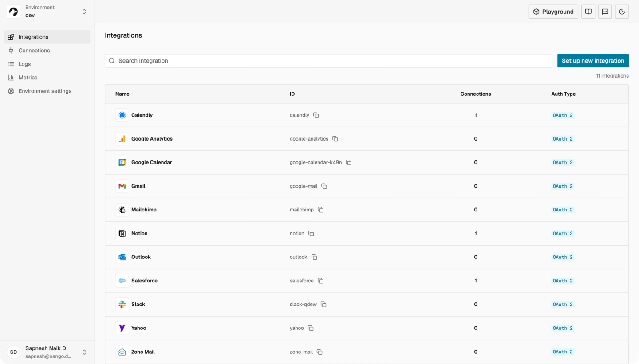Click the Mailchimp name text
Viewport: 639px width, 364px height.
144,210
